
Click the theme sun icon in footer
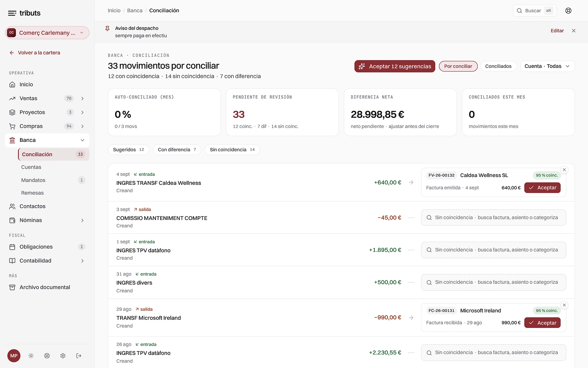(31, 356)
